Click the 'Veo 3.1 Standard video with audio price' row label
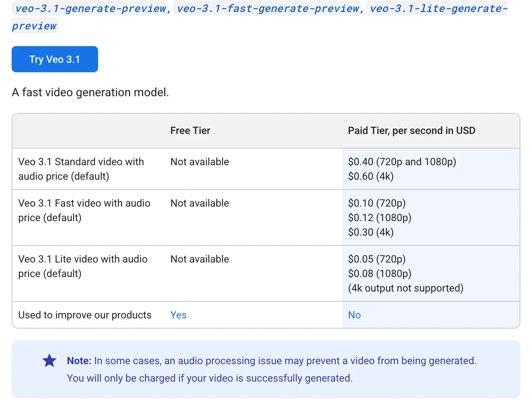 81,169
